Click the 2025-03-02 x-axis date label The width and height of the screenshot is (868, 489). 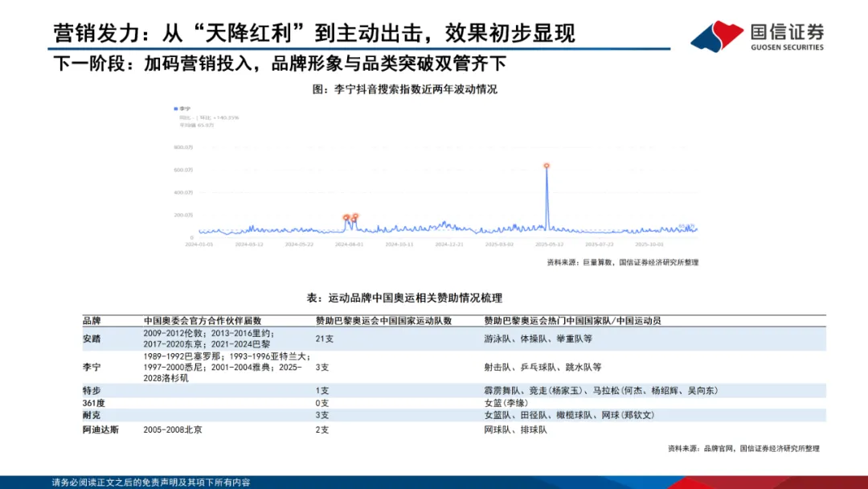(499, 244)
